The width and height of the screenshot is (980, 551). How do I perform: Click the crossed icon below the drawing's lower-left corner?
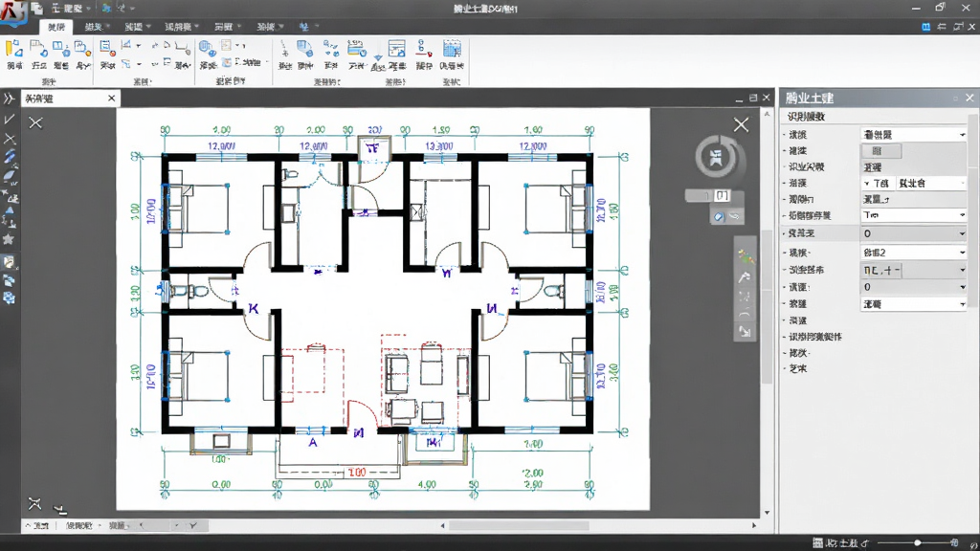[34, 503]
